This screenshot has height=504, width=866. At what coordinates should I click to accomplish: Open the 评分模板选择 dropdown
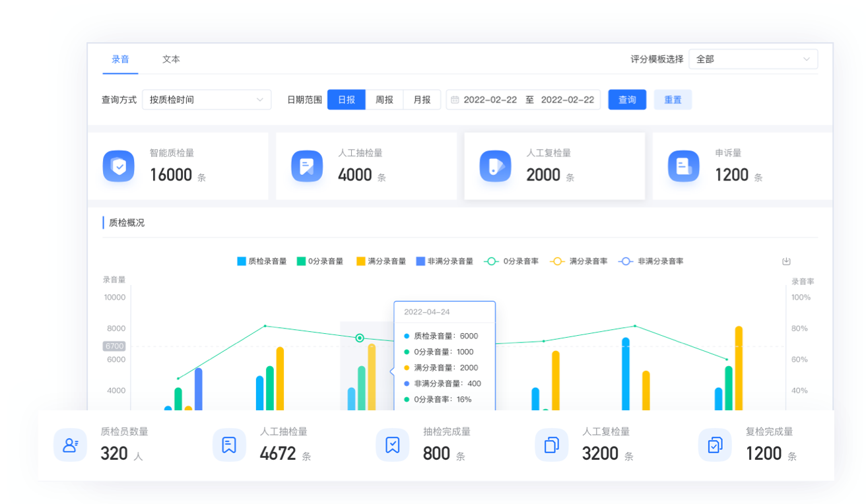point(752,59)
